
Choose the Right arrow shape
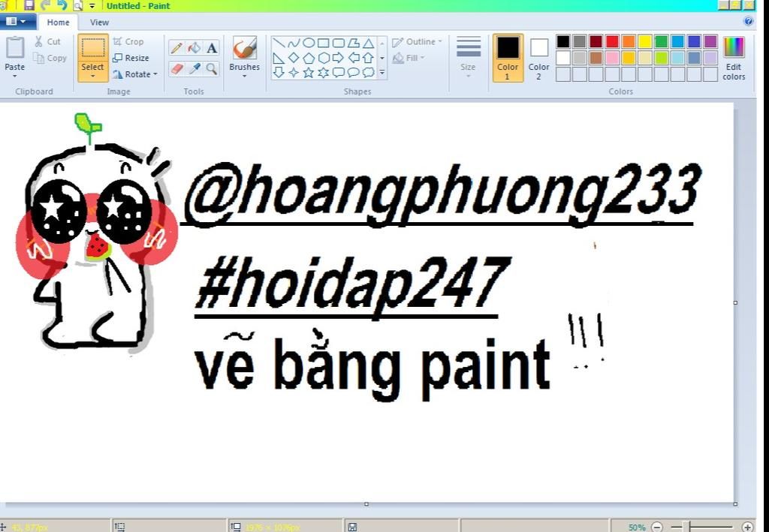pyautogui.click(x=339, y=58)
